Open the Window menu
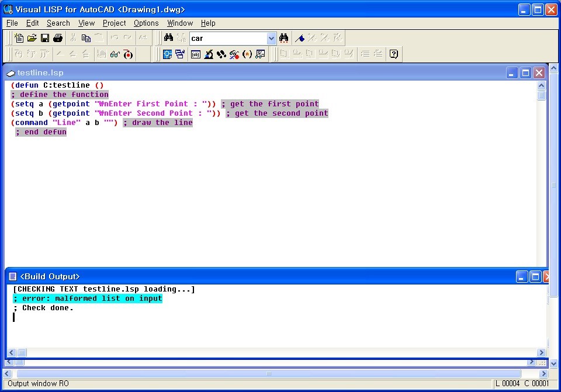Image resolution: width=561 pixels, height=392 pixels. [x=180, y=23]
